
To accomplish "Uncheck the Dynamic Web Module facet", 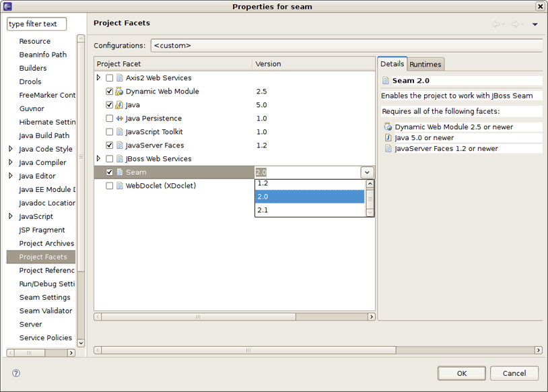I will click(109, 91).
